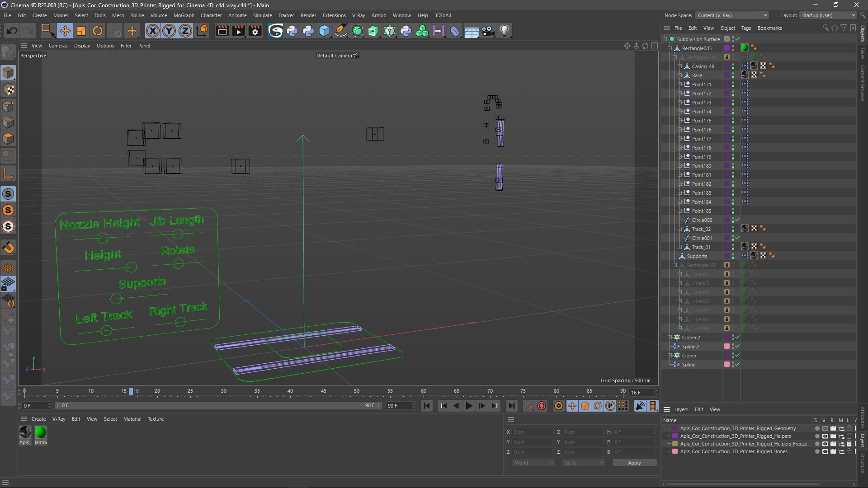Expand the Point171 tree node
Image resolution: width=868 pixels, height=488 pixels.
tap(679, 84)
